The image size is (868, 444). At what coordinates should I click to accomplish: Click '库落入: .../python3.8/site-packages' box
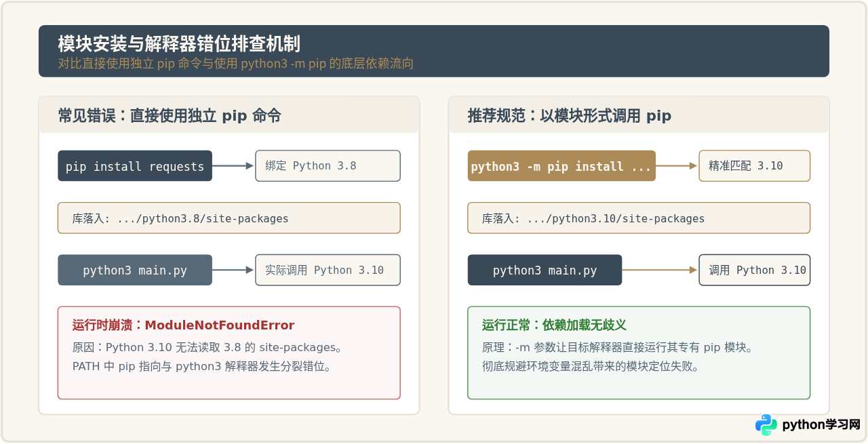click(x=229, y=218)
